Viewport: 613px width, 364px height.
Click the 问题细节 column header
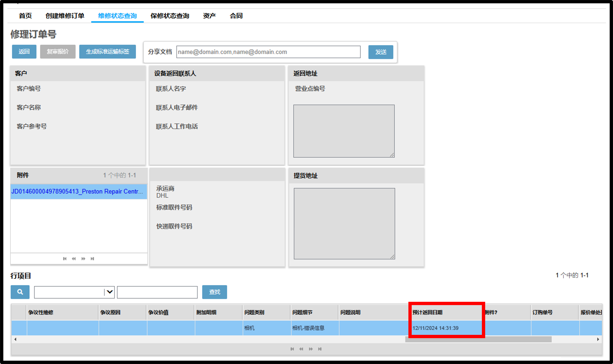[x=315, y=312]
